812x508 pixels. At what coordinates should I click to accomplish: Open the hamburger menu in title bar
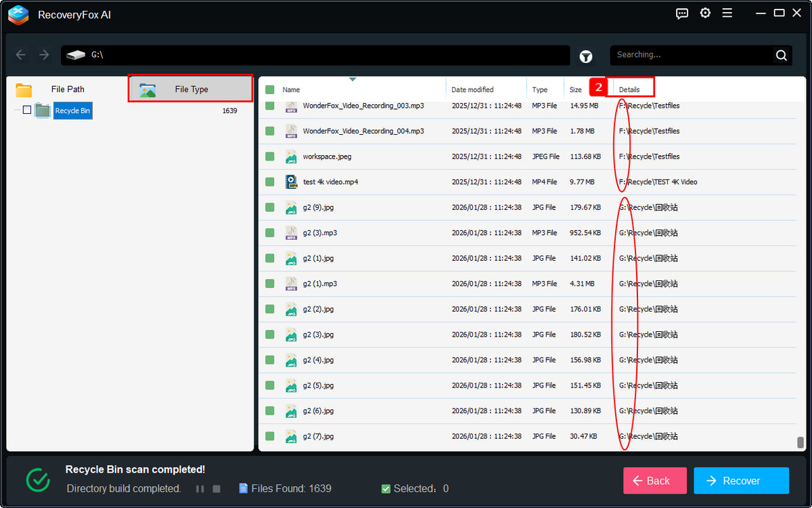coord(727,14)
